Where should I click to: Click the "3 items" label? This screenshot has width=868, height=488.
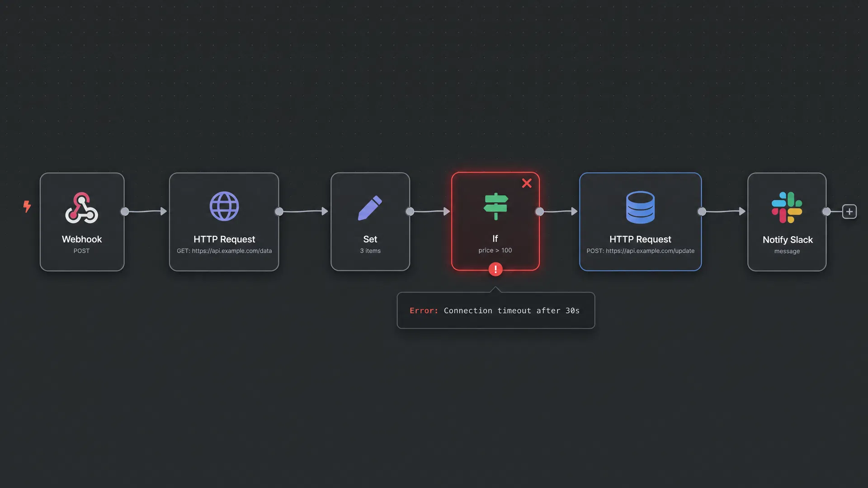point(370,251)
